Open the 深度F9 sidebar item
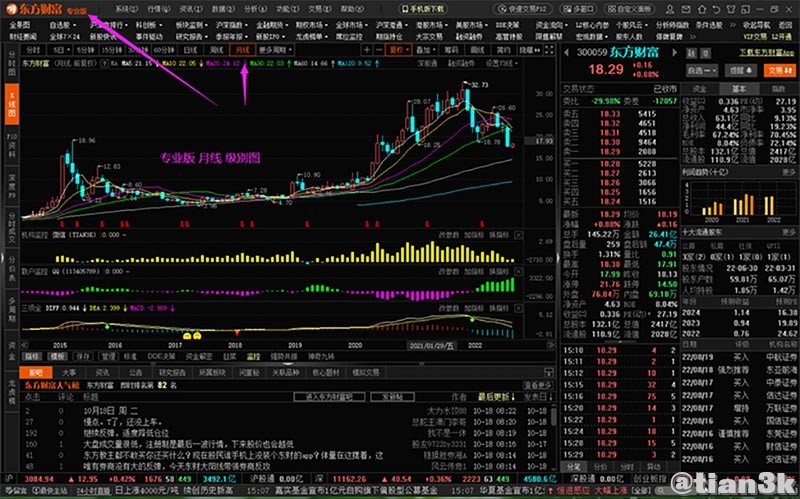800x499 pixels. point(12,186)
